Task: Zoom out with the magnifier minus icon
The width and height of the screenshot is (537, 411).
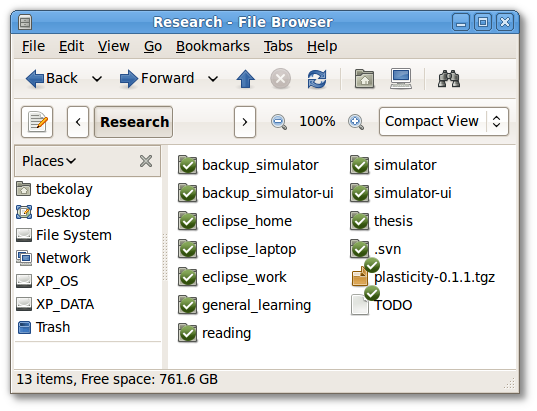Action: [279, 122]
